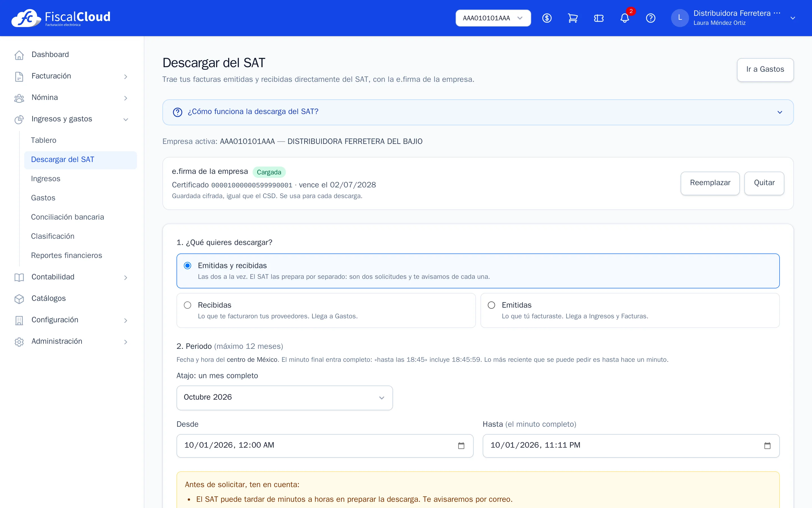Open the calendar picker in Hasta field
The width and height of the screenshot is (812, 508).
[x=767, y=446]
